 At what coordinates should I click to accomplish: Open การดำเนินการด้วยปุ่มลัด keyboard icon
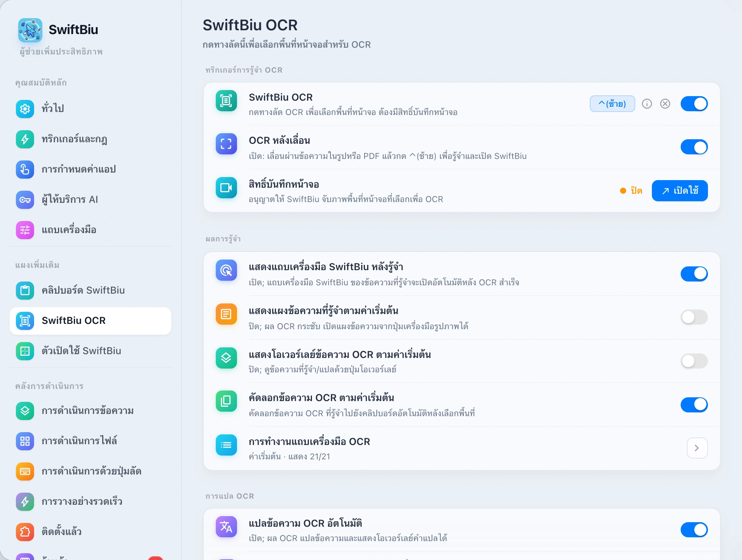tap(25, 471)
